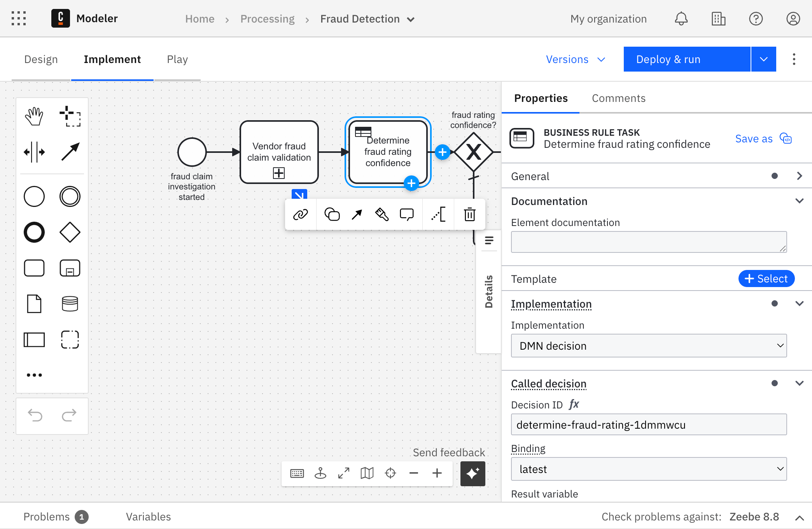Switch to the Design tab
This screenshot has width=812, height=529.
click(x=41, y=60)
